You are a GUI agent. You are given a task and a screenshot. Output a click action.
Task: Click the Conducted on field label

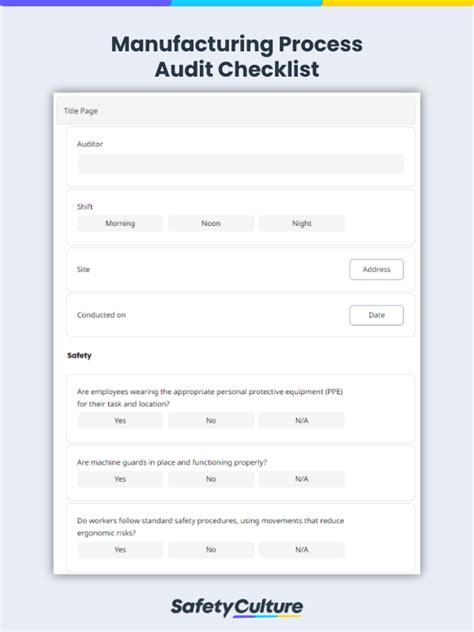[x=101, y=315]
